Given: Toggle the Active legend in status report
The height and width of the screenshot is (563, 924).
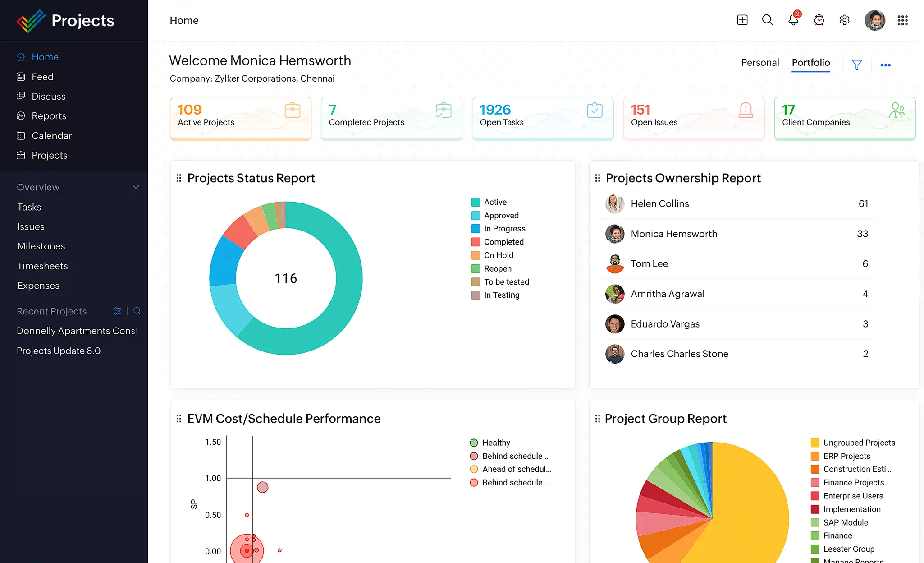Looking at the screenshot, I should click(x=495, y=202).
